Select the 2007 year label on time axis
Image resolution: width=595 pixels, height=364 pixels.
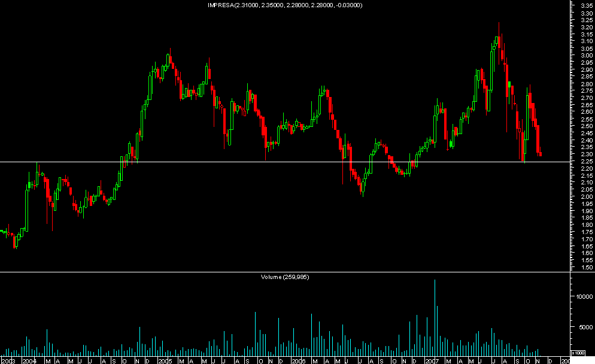(432, 361)
